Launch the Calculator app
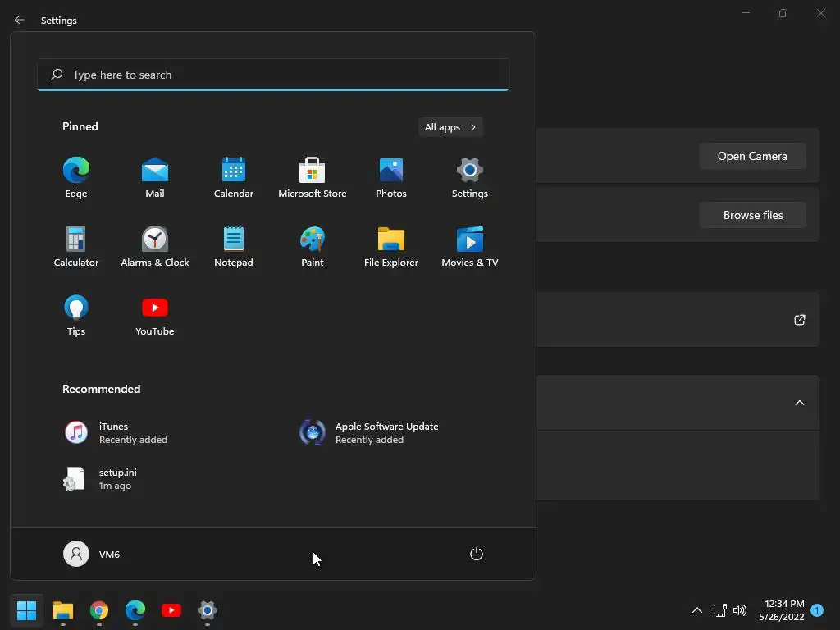The height and width of the screenshot is (630, 840). pos(76,246)
